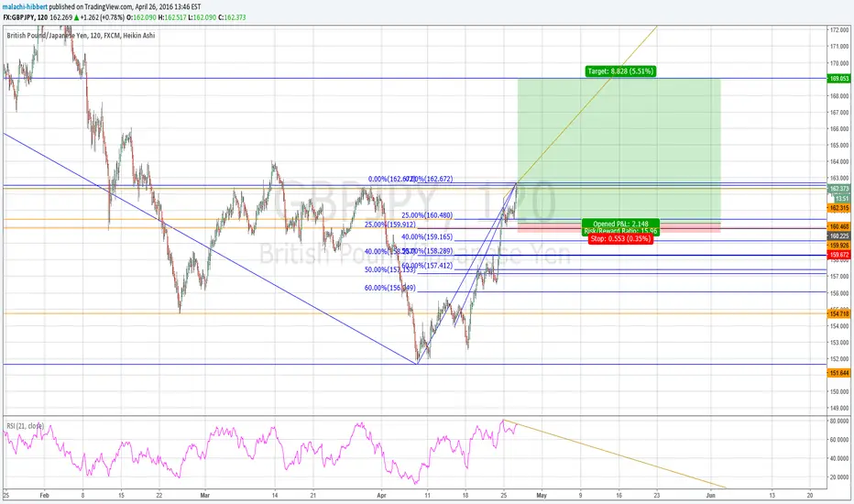
Task: Click the 40.00%(159.165) Fibonacci label
Action: tap(427, 237)
